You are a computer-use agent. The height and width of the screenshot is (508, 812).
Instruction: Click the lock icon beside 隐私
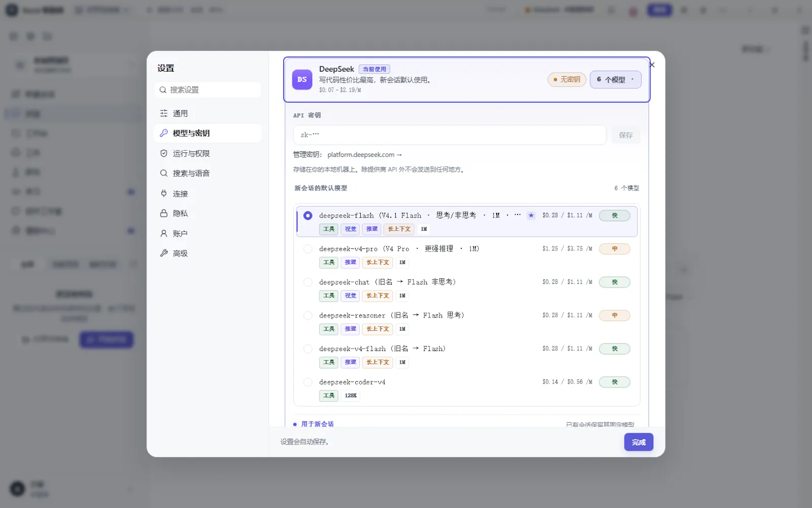pyautogui.click(x=164, y=213)
